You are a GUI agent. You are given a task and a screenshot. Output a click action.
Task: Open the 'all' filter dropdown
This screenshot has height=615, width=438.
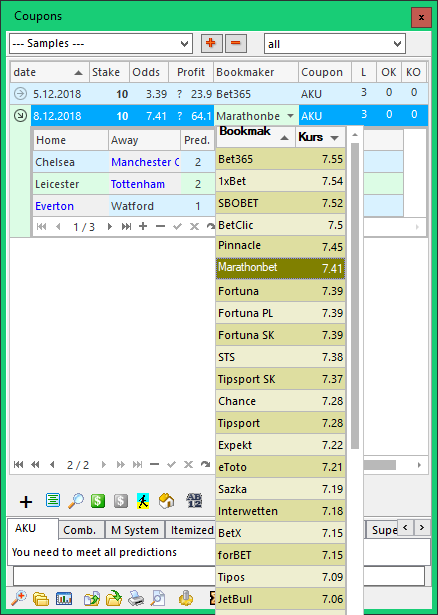pyautogui.click(x=397, y=44)
